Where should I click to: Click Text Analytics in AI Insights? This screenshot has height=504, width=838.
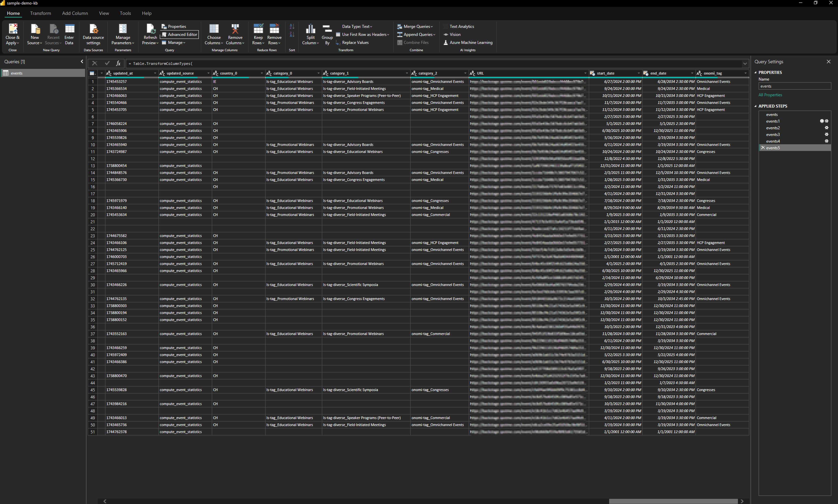click(458, 27)
